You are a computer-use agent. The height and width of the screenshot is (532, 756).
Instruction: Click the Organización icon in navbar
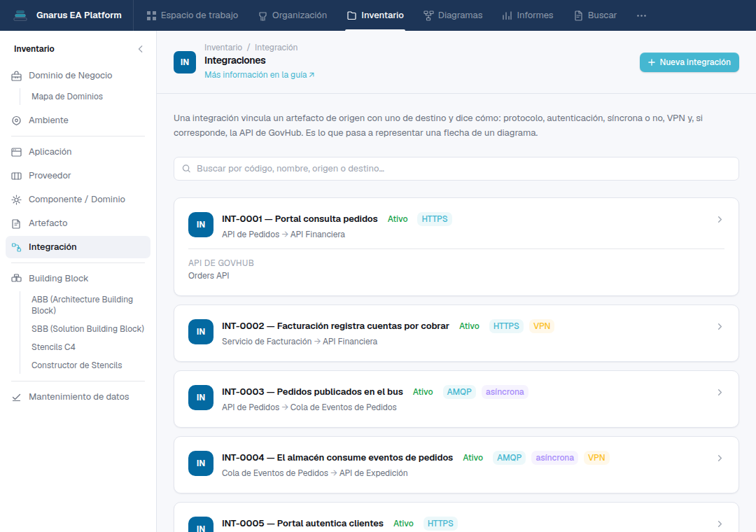pos(262,16)
